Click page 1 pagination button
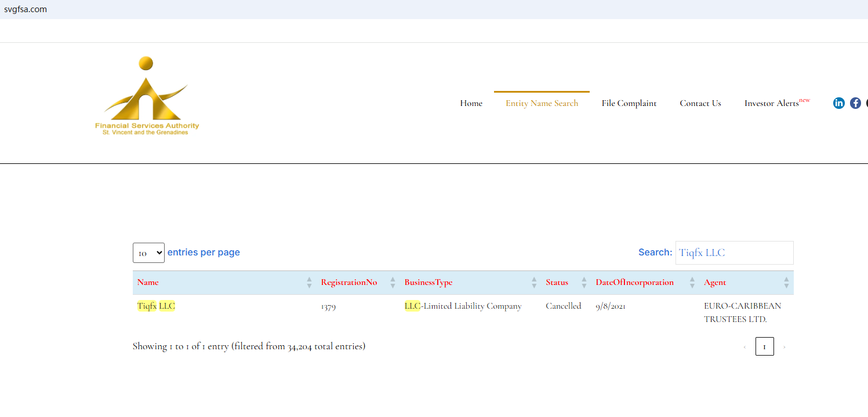This screenshot has width=868, height=417. (x=764, y=347)
